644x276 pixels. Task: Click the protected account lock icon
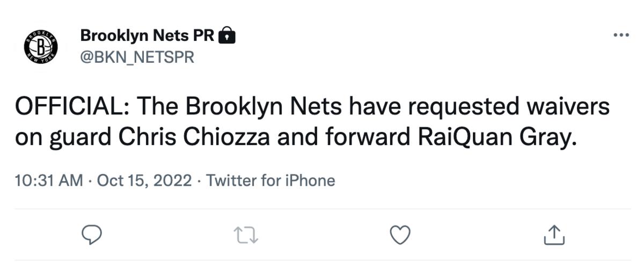tap(228, 35)
